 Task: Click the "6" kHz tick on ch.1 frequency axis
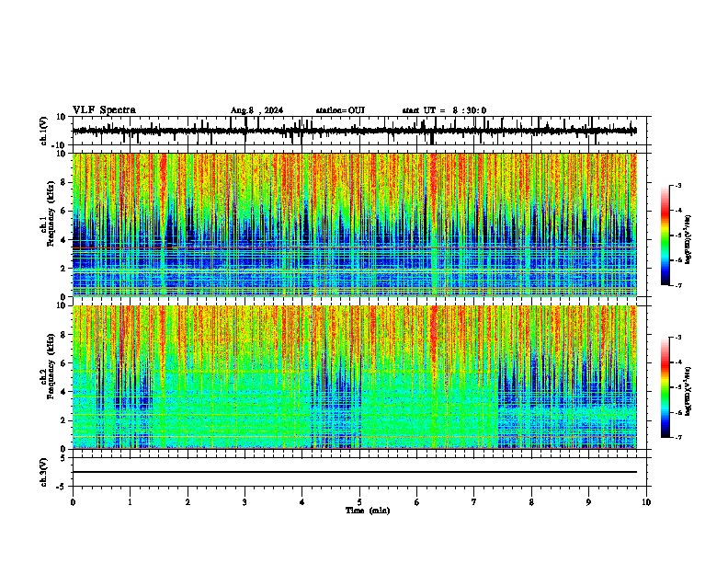tap(63, 212)
